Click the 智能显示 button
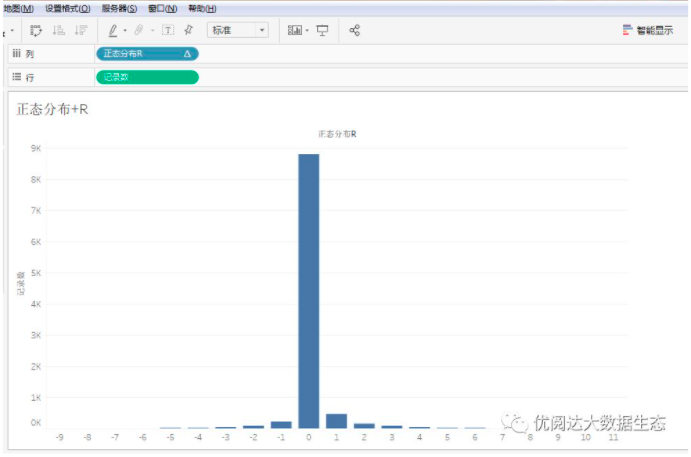 point(647,31)
